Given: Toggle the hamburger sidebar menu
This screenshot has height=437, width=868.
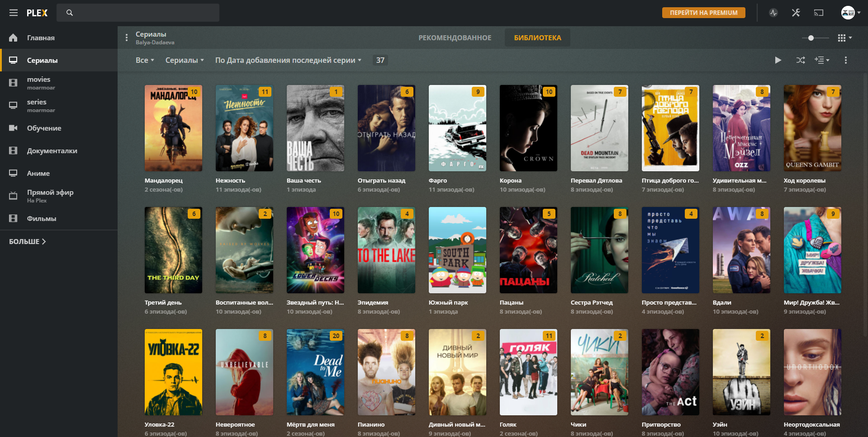Looking at the screenshot, I should tap(14, 13).
